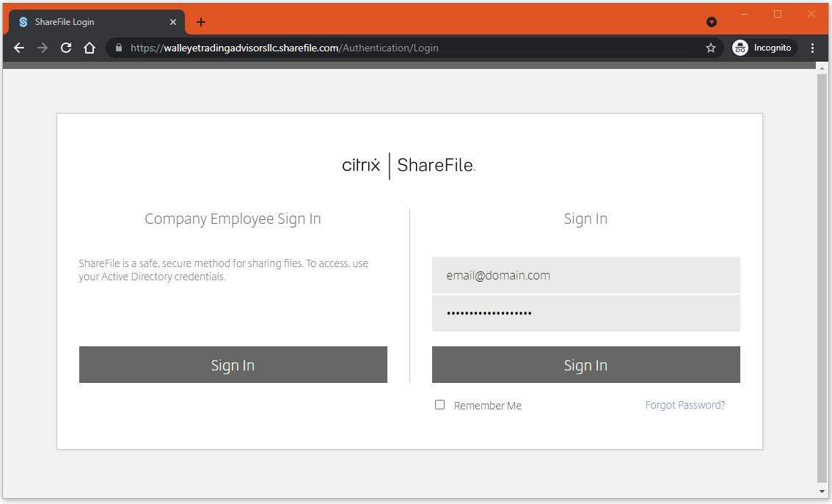This screenshot has width=832, height=504.
Task: Reload the ShareFile login page
Action: 66,48
